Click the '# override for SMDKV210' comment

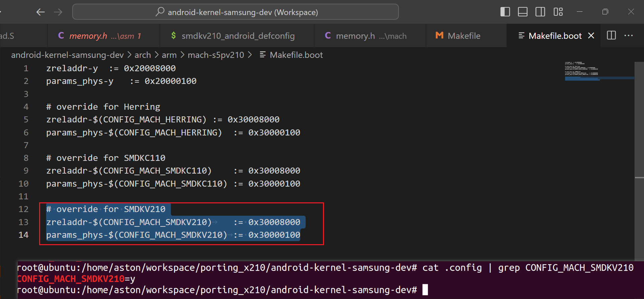point(106,209)
